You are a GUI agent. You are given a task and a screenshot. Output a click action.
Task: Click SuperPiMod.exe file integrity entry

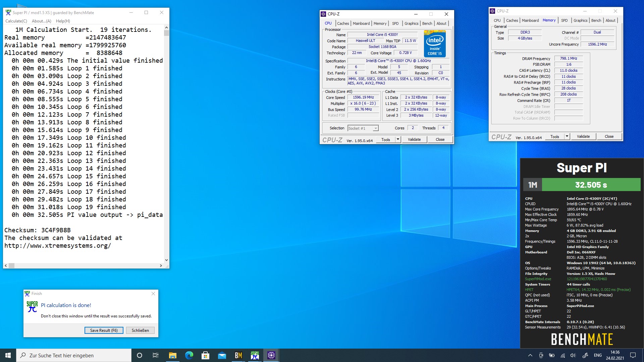point(538,279)
